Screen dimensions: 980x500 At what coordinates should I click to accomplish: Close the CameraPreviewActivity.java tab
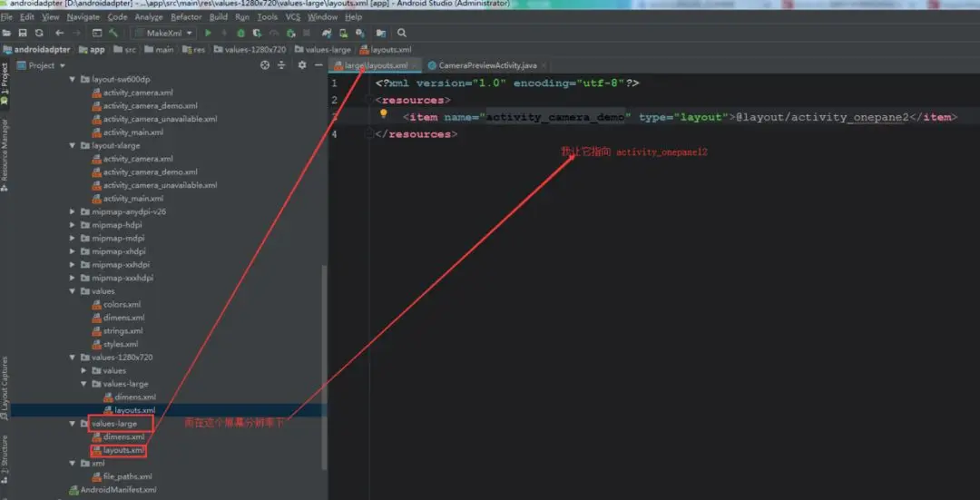[x=544, y=65]
